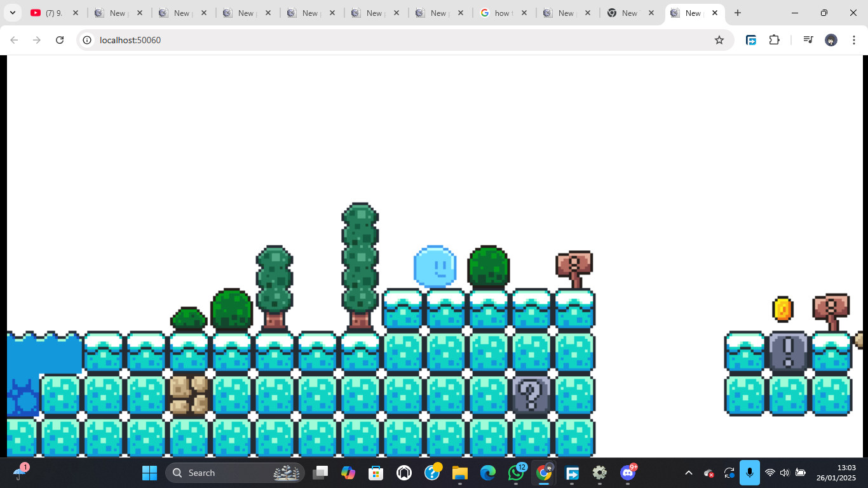Viewport: 868px width, 488px height.
Task: View site information for localhost:50060
Action: 88,40
